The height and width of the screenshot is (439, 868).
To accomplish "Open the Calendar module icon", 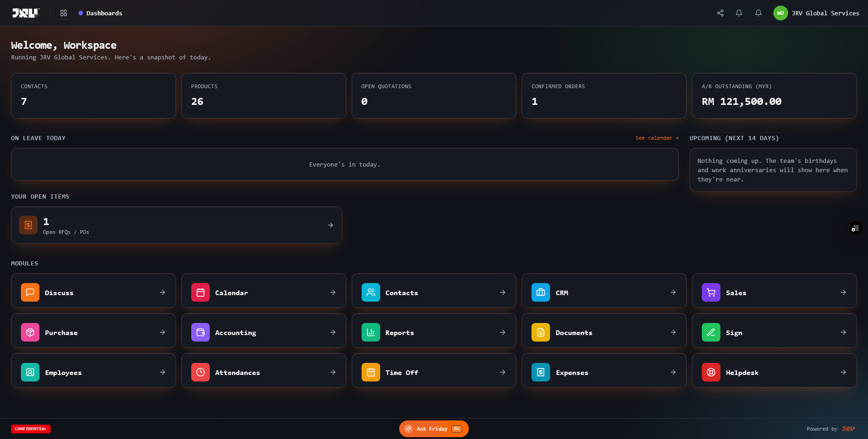I will (x=201, y=292).
